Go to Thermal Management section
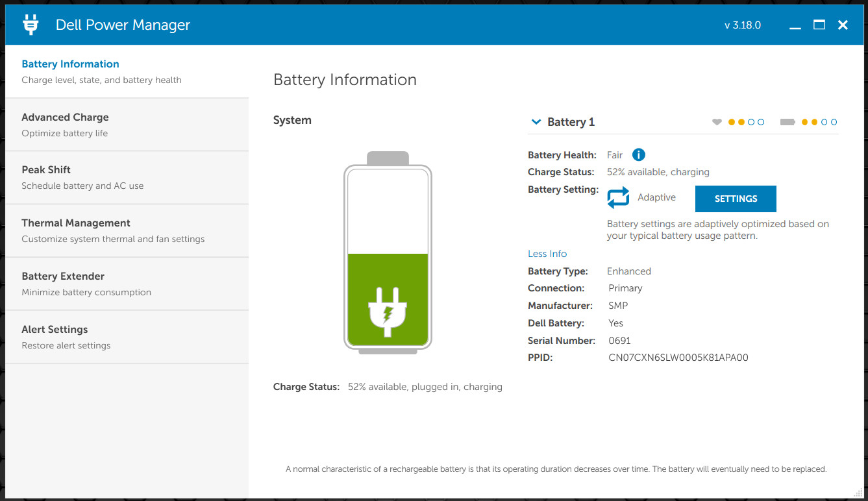This screenshot has height=501, width=868. 127,231
